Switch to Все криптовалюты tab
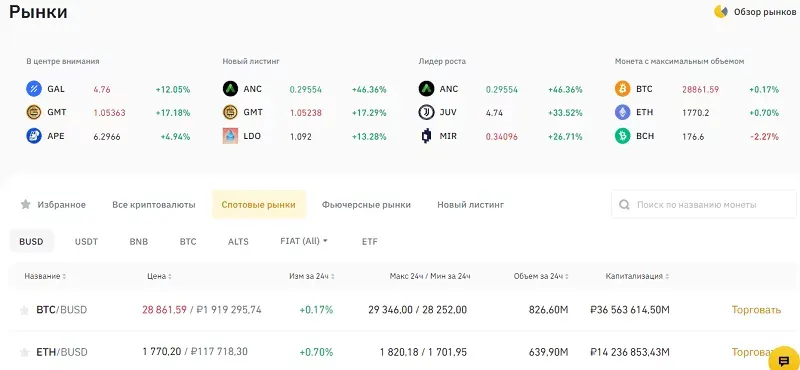The width and height of the screenshot is (800, 370). 154,205
